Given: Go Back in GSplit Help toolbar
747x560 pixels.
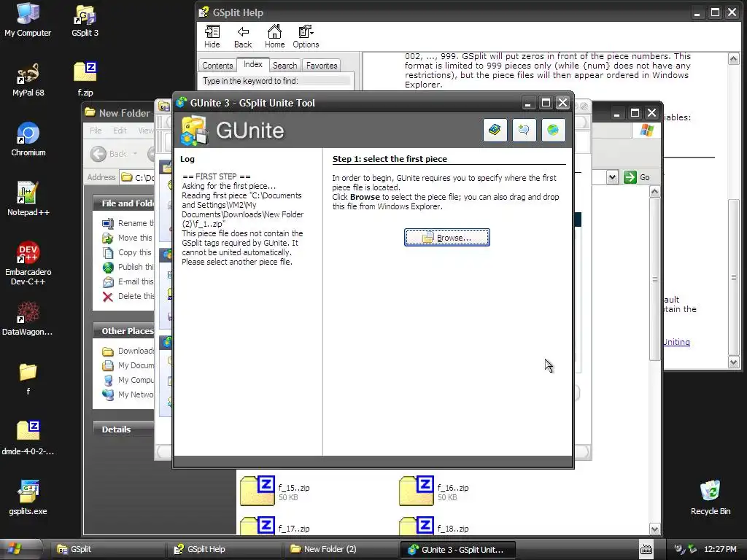Looking at the screenshot, I should pos(243,36).
